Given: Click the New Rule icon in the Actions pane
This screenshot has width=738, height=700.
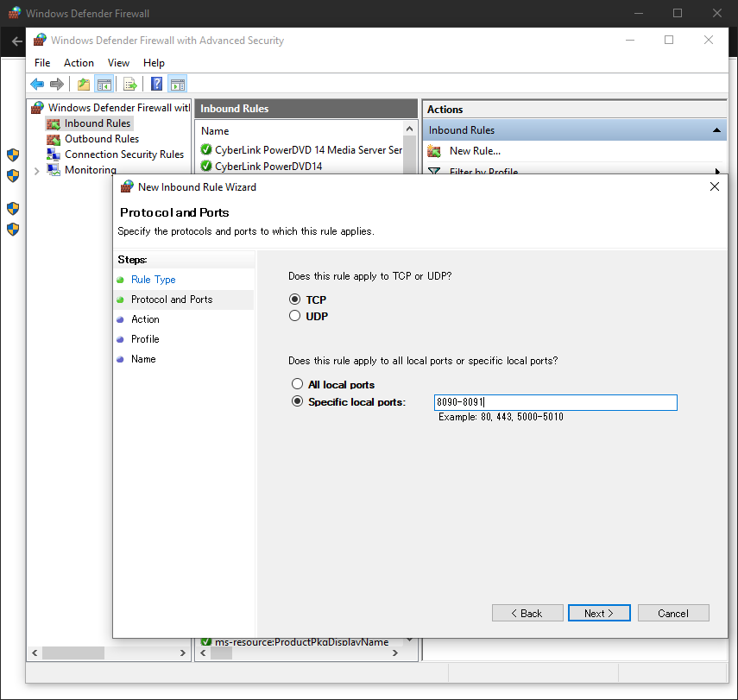Looking at the screenshot, I should pos(434,151).
